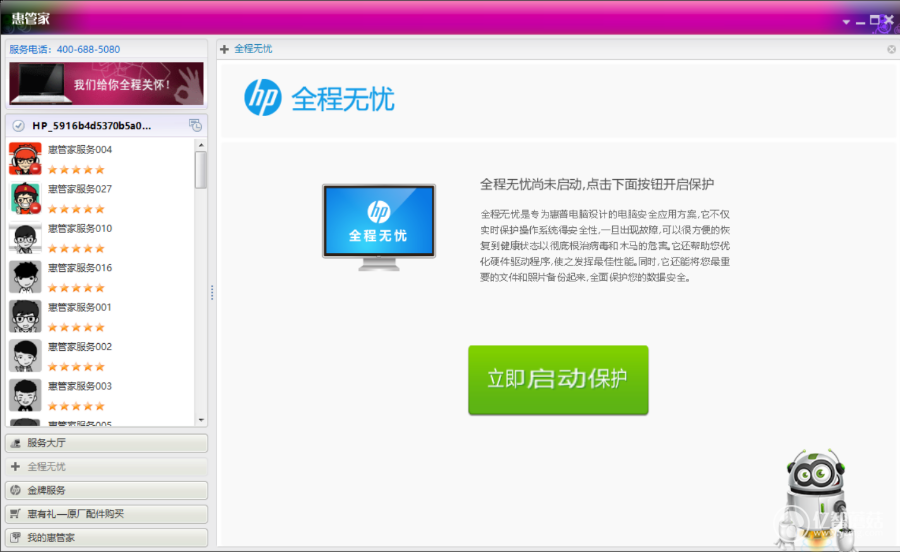This screenshot has width=900, height=552.
Task: Select 惠管家服务001 name text
Action: [x=80, y=308]
